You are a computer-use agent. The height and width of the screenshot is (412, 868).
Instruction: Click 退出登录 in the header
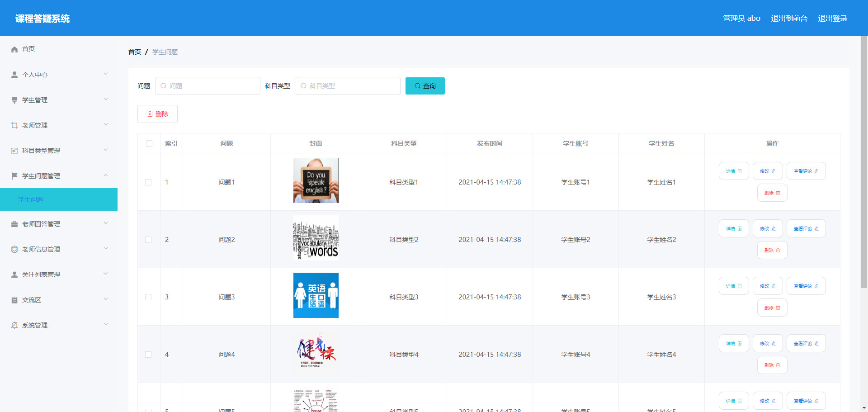pyautogui.click(x=833, y=18)
